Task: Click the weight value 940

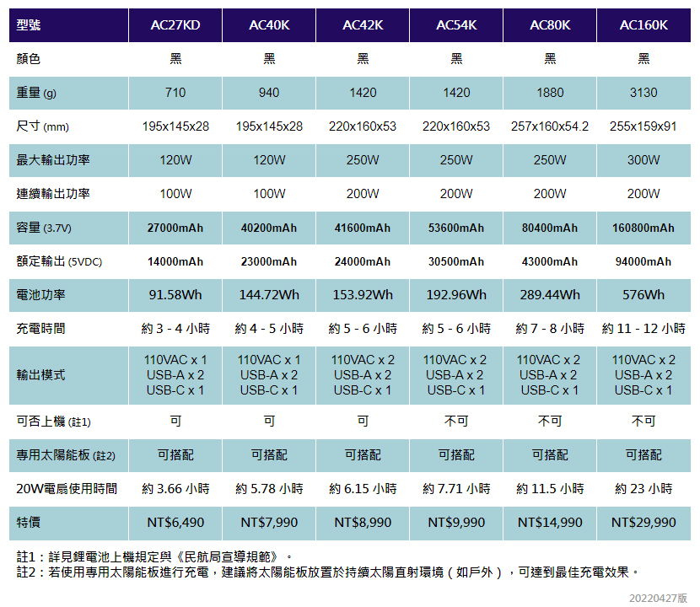Action: (269, 93)
